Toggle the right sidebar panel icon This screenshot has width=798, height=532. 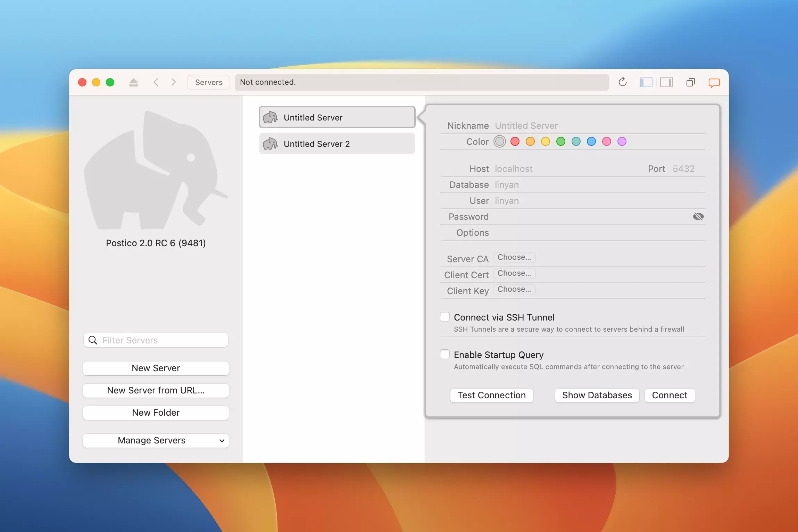pyautogui.click(x=666, y=82)
